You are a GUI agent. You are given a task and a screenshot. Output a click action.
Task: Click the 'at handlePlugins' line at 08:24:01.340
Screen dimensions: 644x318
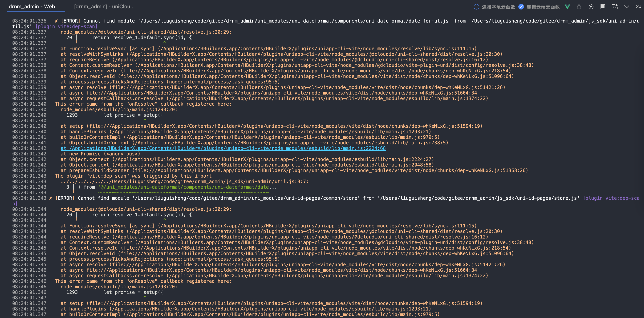246,132
